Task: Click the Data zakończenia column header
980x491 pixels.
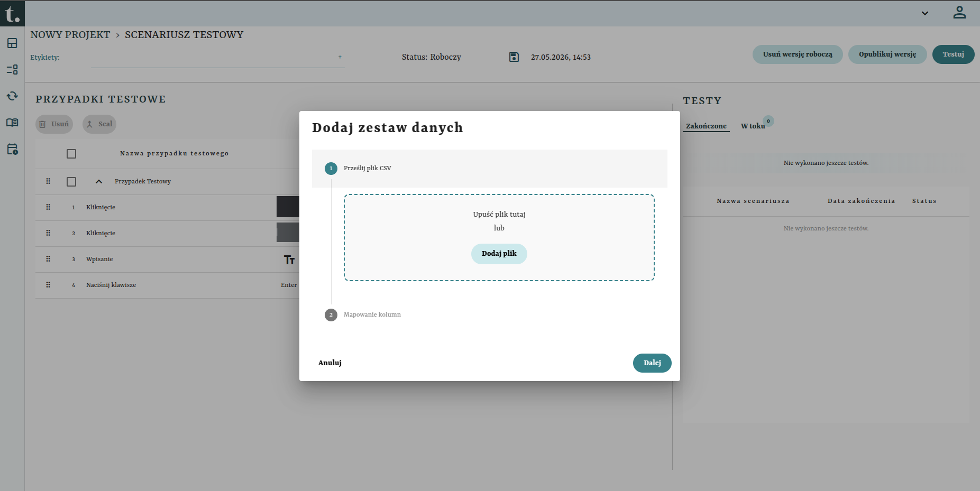Action: pos(862,201)
